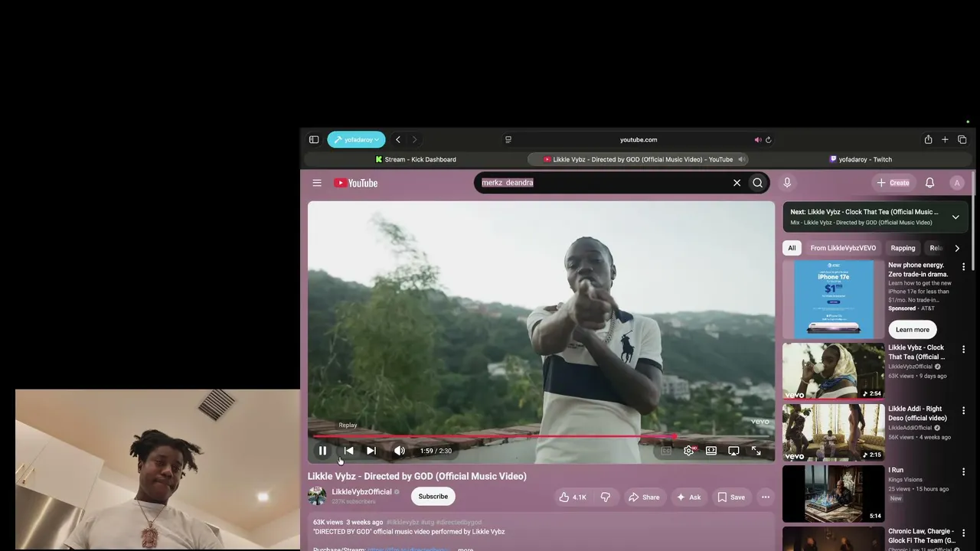Open options for the AT&T sponsored ad
980x551 pixels.
click(964, 266)
